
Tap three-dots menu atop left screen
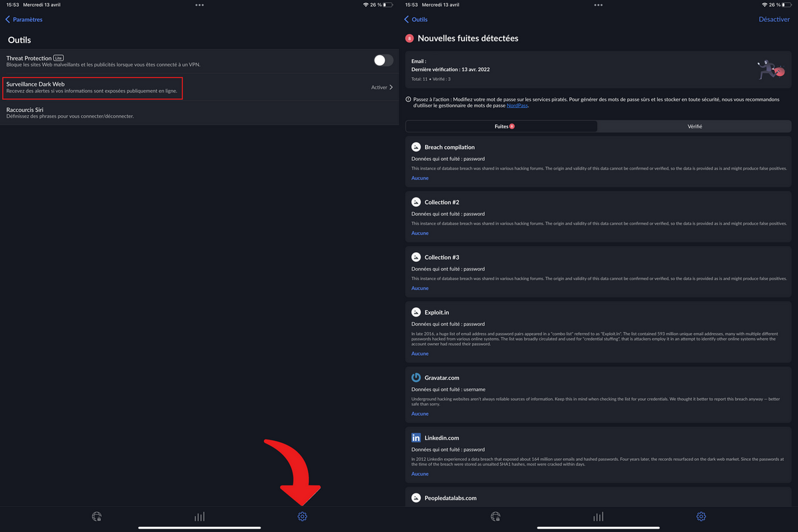pyautogui.click(x=199, y=5)
